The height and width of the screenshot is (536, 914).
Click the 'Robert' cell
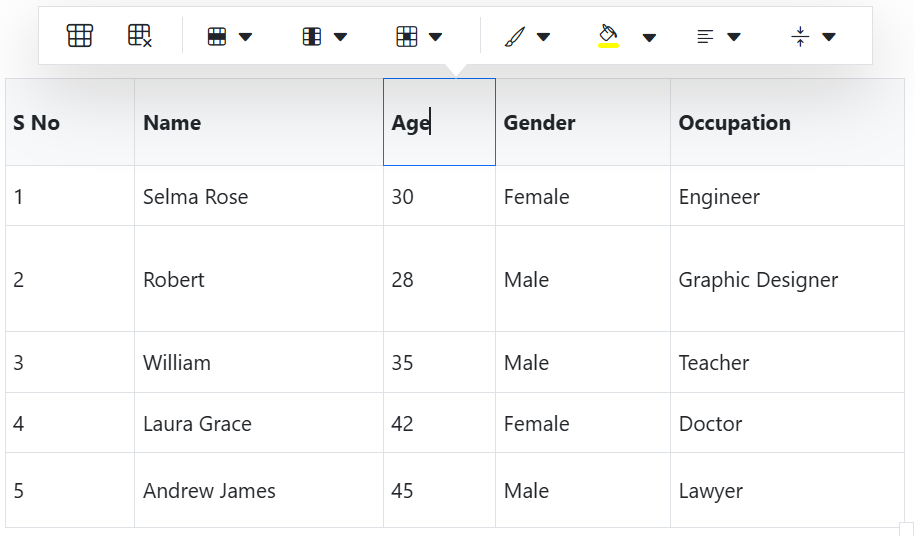click(259, 279)
